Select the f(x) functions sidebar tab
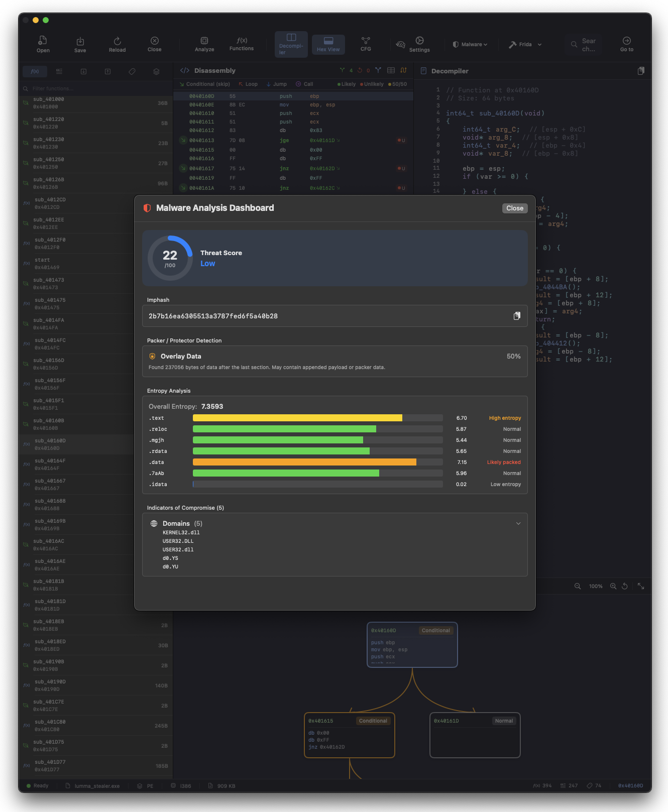 pos(35,71)
